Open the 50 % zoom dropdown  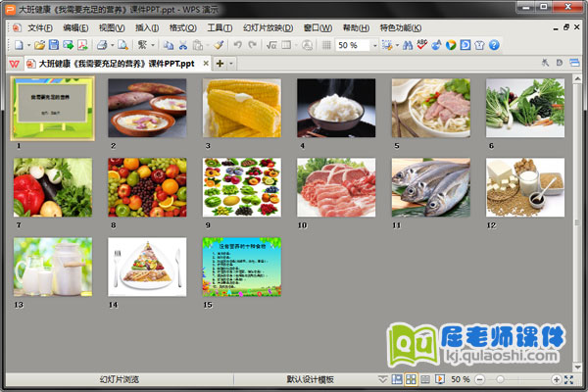tap(374, 45)
